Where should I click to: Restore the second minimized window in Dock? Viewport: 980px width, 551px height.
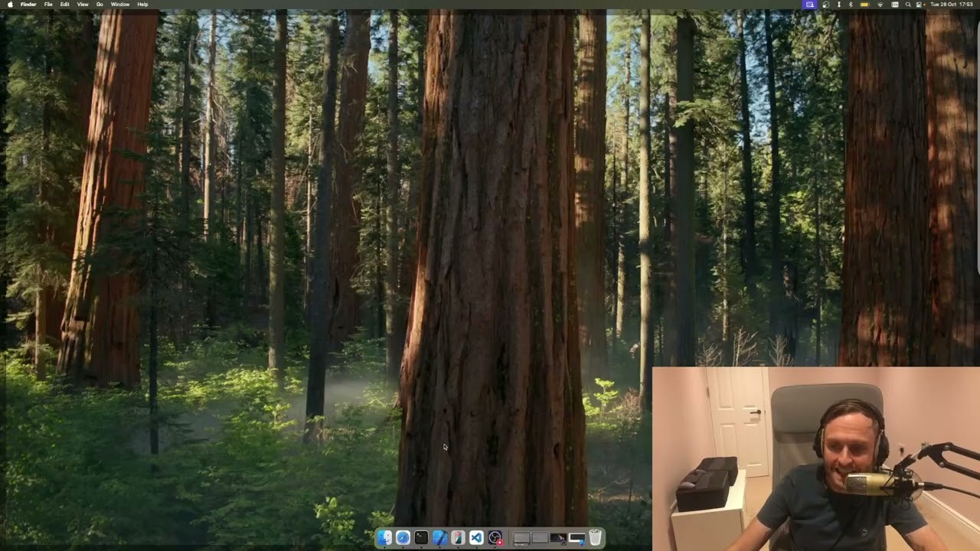coord(540,537)
